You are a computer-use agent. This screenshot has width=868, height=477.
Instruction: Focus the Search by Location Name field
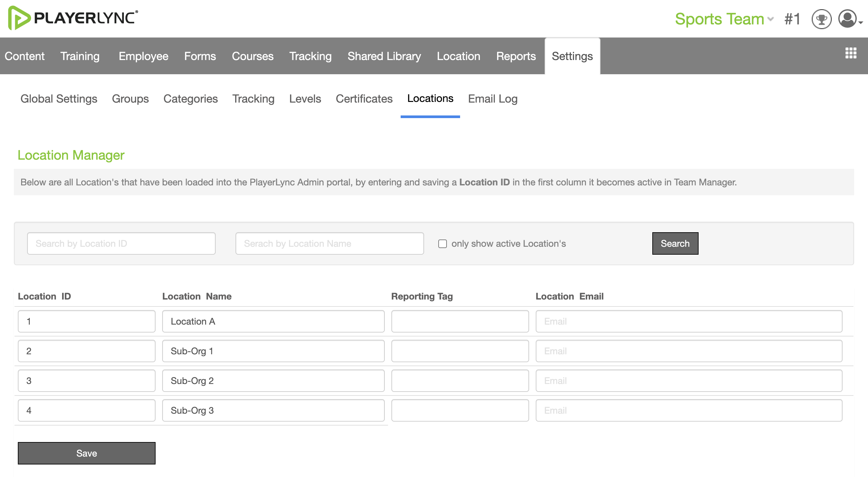(330, 243)
